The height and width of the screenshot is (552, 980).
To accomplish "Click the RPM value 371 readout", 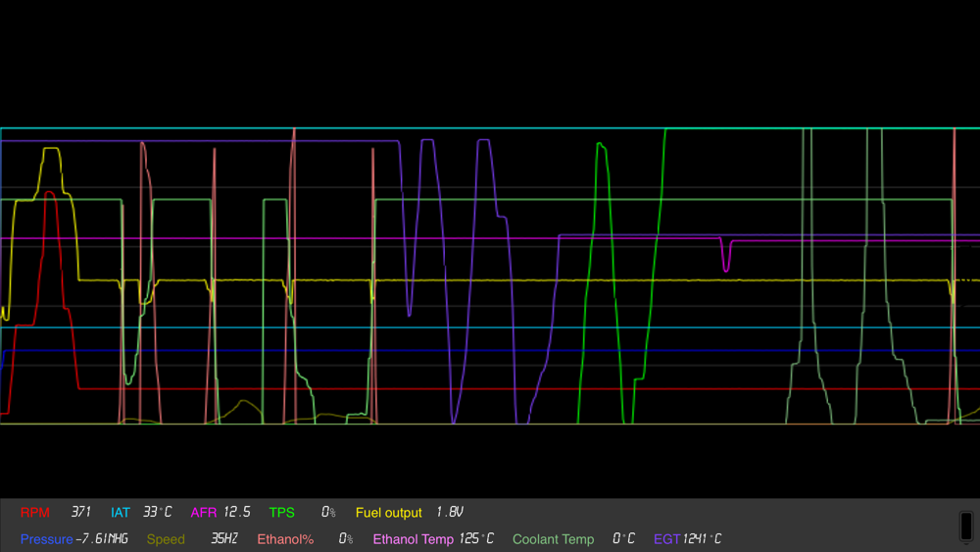I will pos(80,512).
